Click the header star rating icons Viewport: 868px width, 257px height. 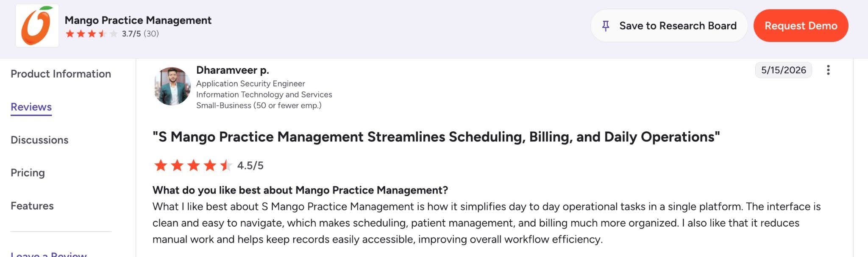click(92, 34)
